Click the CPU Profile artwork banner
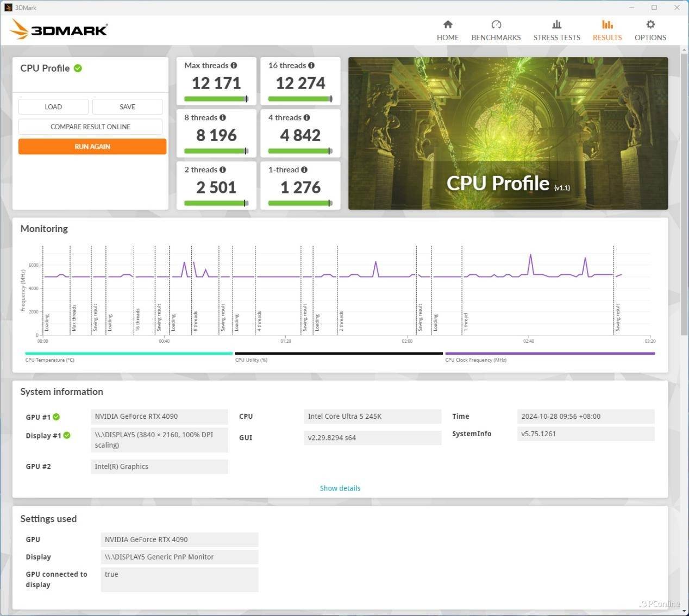This screenshot has width=689, height=616. [508, 133]
